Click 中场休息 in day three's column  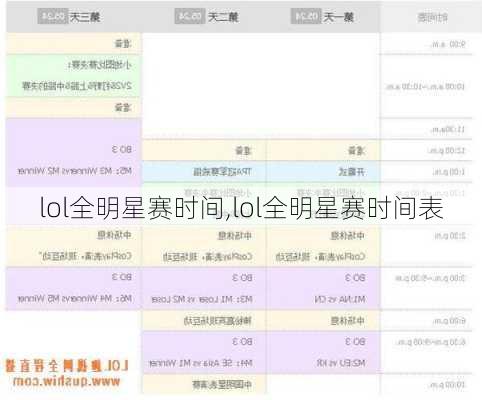[114, 235]
